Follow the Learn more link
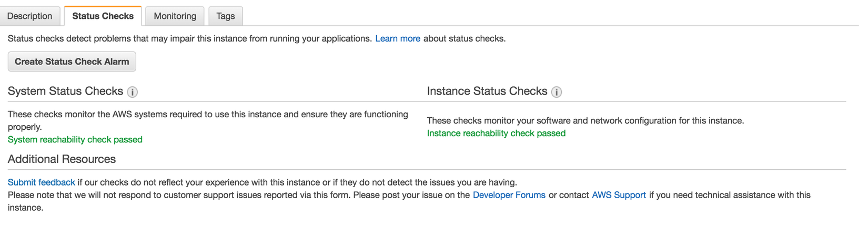 pos(398,38)
